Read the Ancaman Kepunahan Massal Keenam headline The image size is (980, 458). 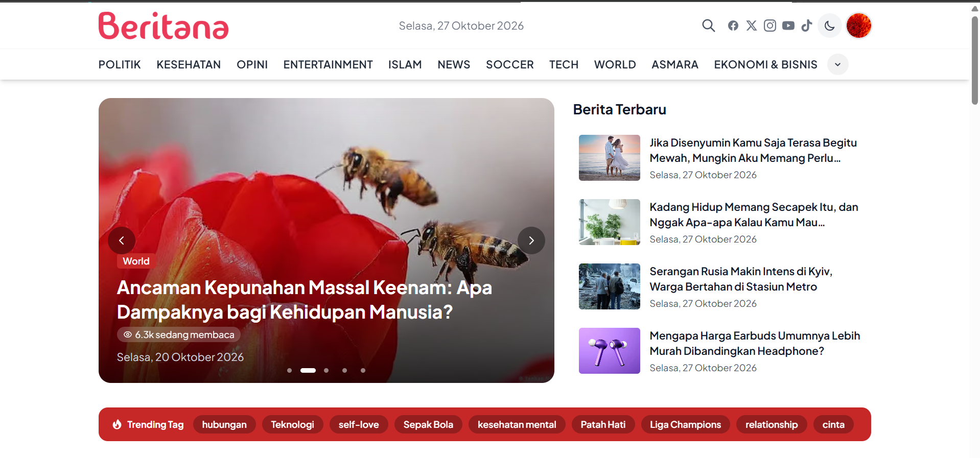coord(305,300)
